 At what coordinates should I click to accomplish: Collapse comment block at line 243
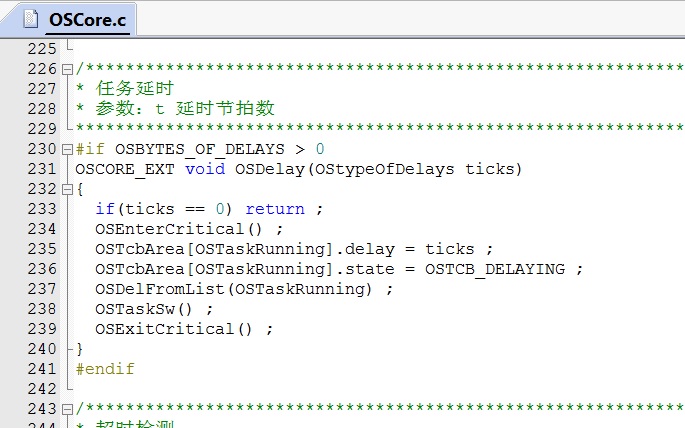click(x=67, y=409)
